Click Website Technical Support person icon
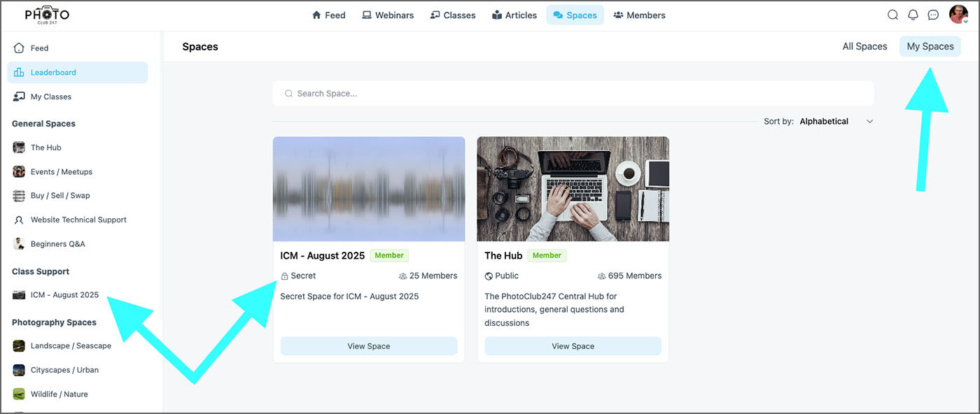This screenshot has height=414, width=980. tap(19, 220)
